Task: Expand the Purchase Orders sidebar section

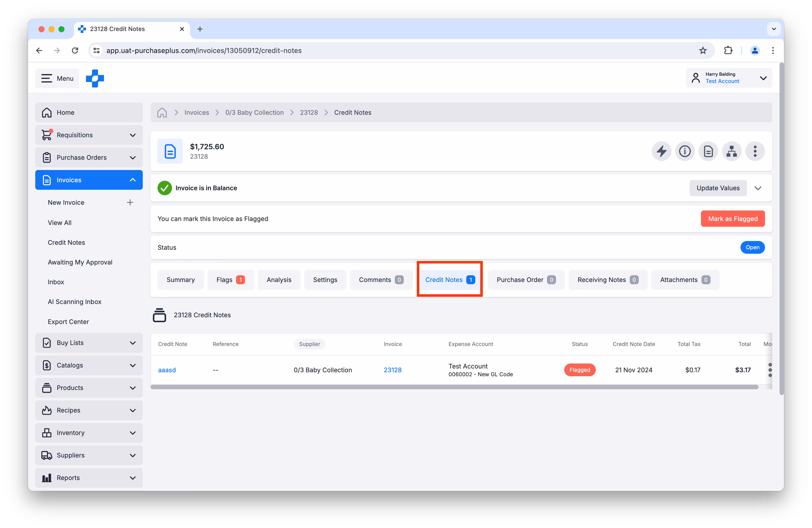Action: (133, 157)
